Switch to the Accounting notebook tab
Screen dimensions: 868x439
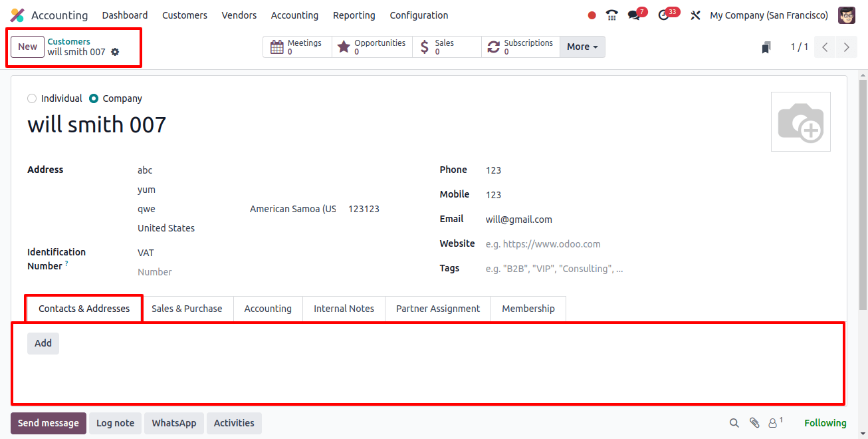click(268, 309)
